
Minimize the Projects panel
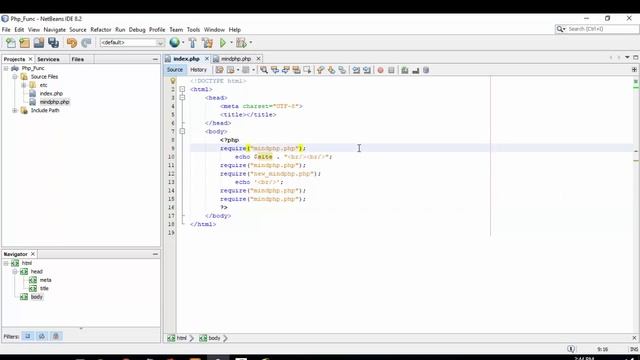[155, 59]
